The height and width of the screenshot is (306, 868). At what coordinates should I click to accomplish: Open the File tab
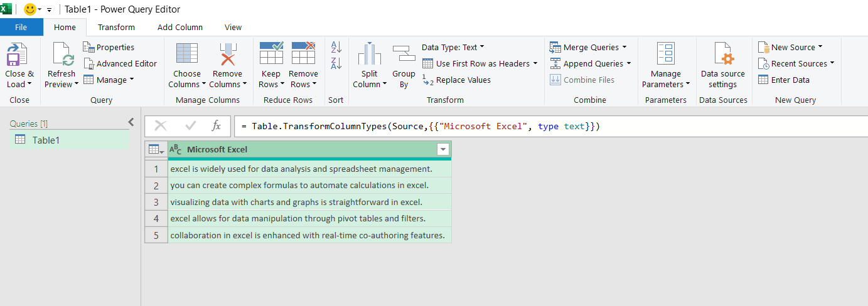pyautogui.click(x=21, y=27)
